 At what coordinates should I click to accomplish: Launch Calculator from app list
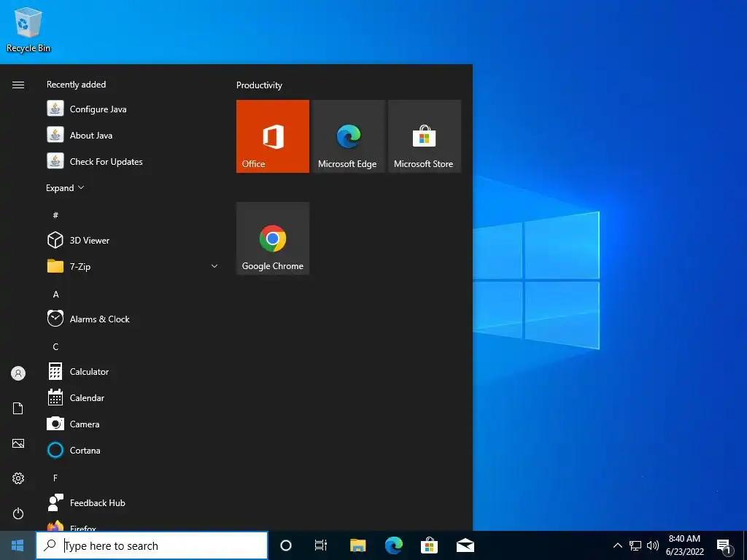tap(133, 371)
